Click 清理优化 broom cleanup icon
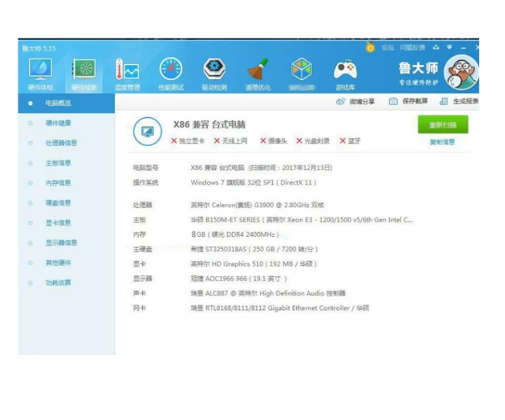 258,71
